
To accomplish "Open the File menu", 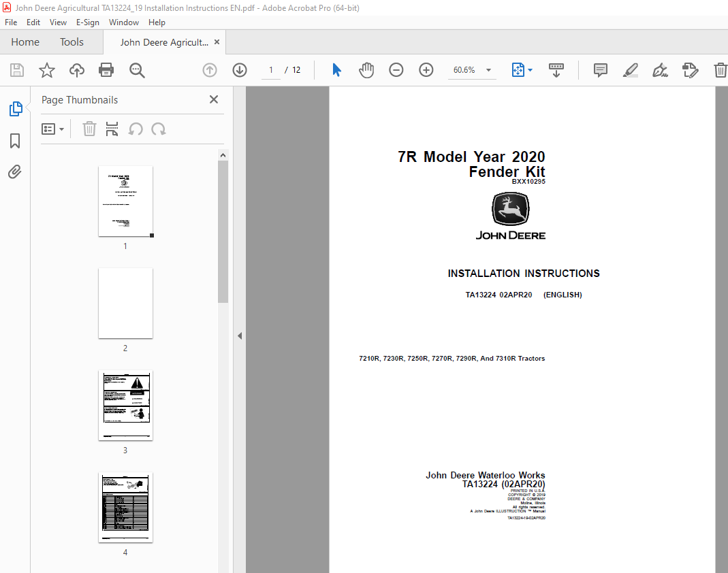I will click(11, 22).
